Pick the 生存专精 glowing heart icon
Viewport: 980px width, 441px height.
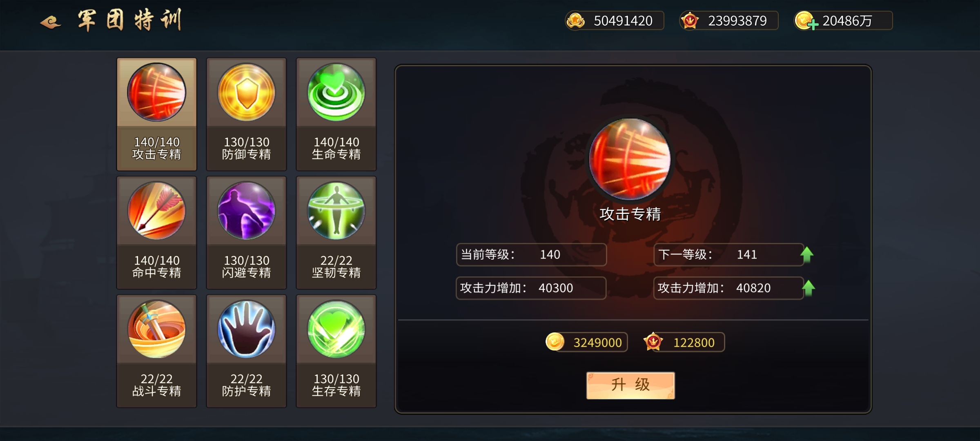336,329
